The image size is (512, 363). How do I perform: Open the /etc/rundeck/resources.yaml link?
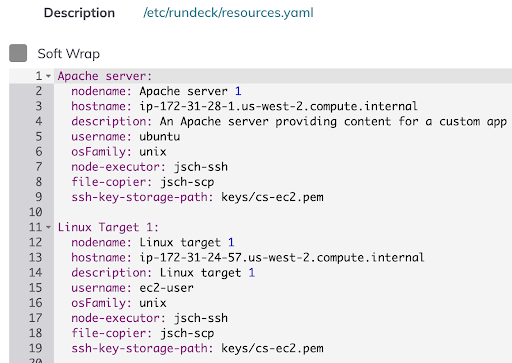(228, 13)
